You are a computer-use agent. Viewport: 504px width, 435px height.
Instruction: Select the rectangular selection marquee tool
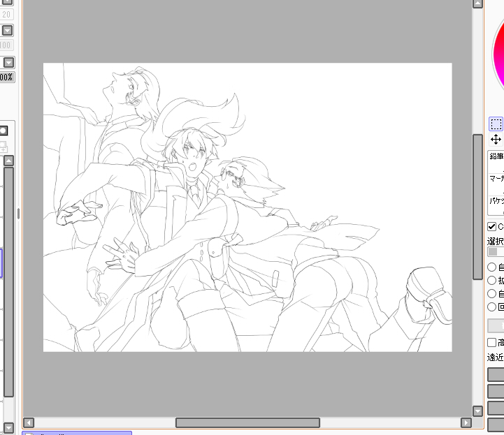496,124
